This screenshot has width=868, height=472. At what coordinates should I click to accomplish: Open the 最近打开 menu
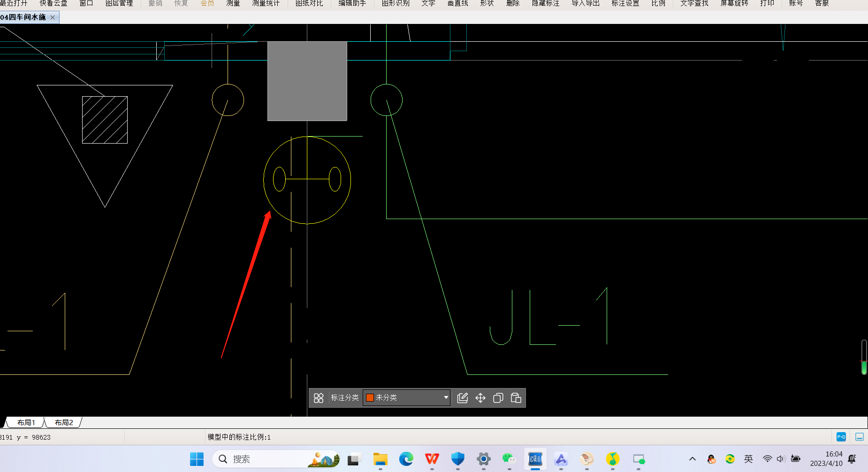[x=14, y=3]
